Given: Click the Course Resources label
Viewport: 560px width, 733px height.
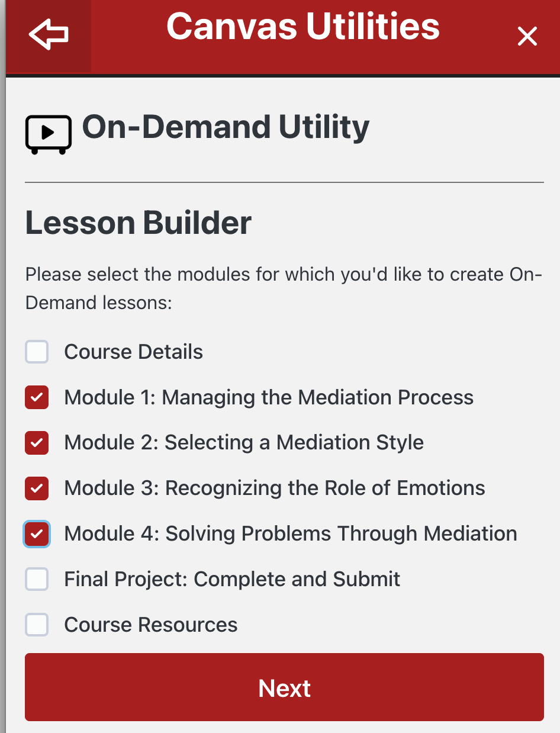Looking at the screenshot, I should [151, 625].
